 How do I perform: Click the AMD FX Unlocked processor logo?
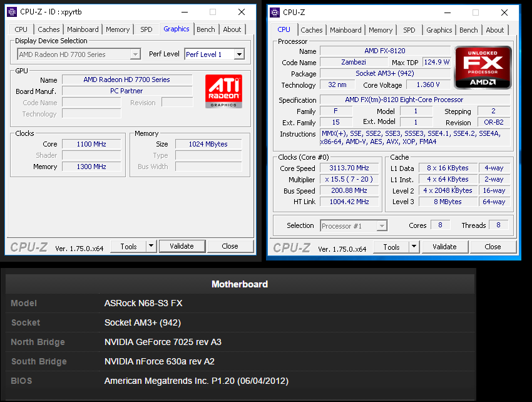tap(483, 68)
